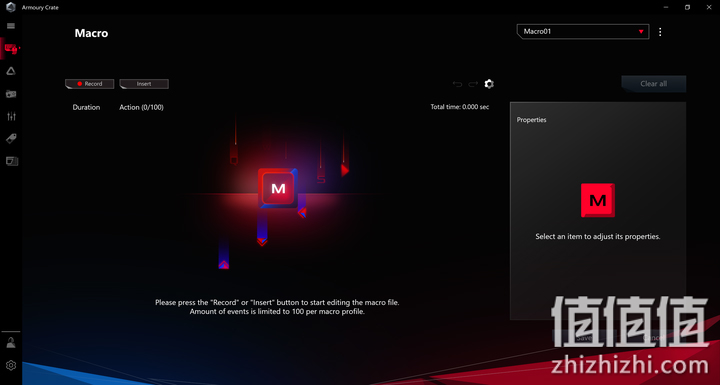Maximize the Armoury Crate window
This screenshot has width=720, height=385.
[x=687, y=7]
